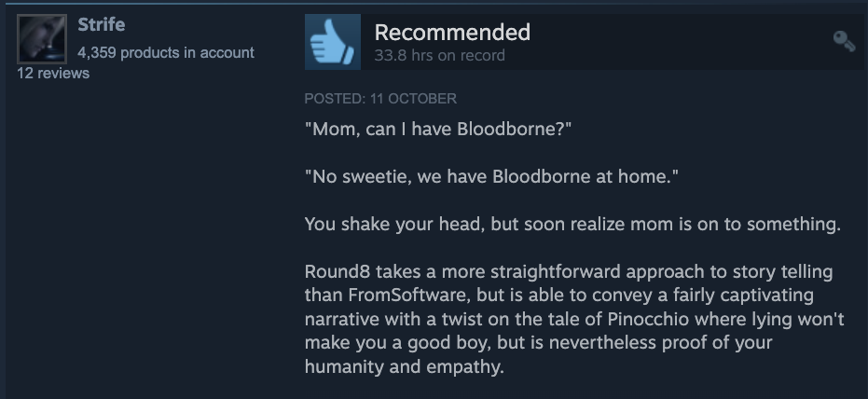Click the thumbs-up Recommended icon
The height and width of the screenshot is (399, 868).
tap(332, 42)
